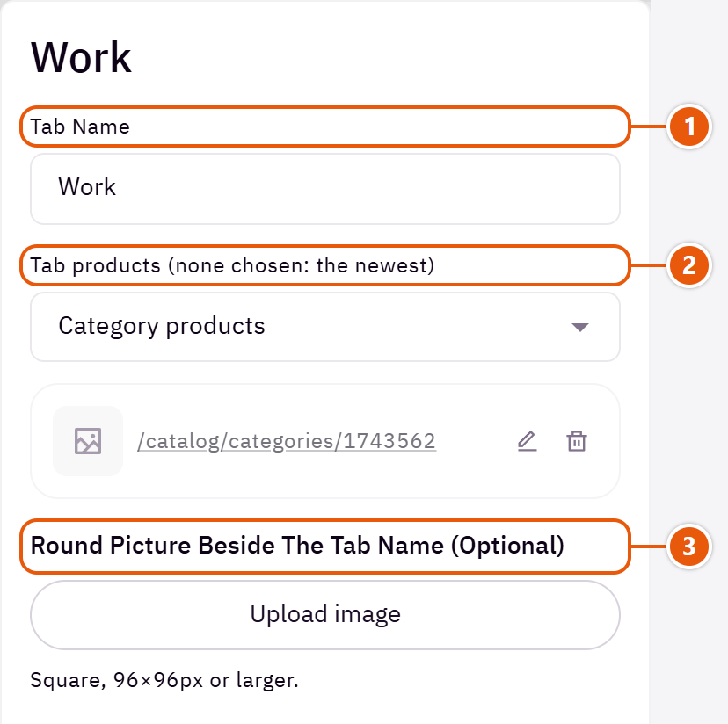Open the /catalog/categories/1743562 link
This screenshot has width=728, height=724.
point(287,441)
